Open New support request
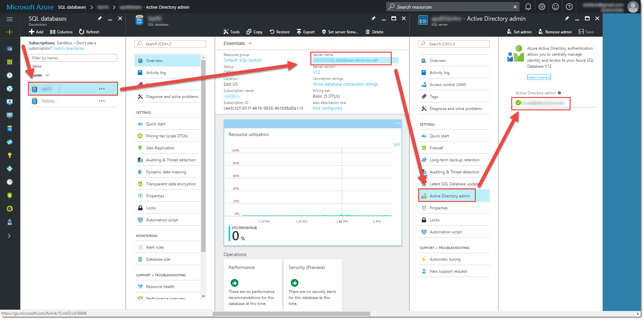This screenshot has width=644, height=320. coord(454,271)
